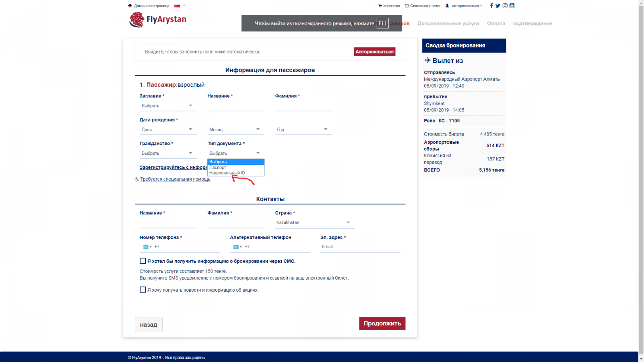Image resolution: width=644 pixels, height=362 pixels.
Task: Click the contact Название name field
Action: [x=168, y=223]
